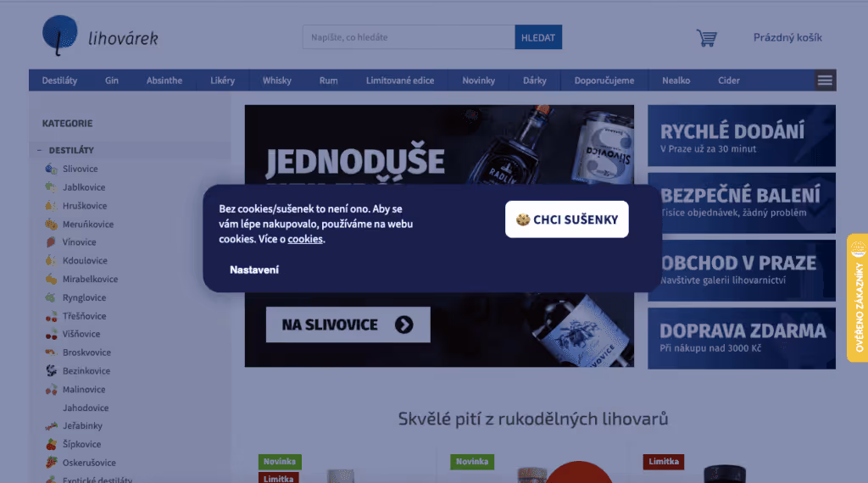Open the Gin menu item

pyautogui.click(x=112, y=80)
